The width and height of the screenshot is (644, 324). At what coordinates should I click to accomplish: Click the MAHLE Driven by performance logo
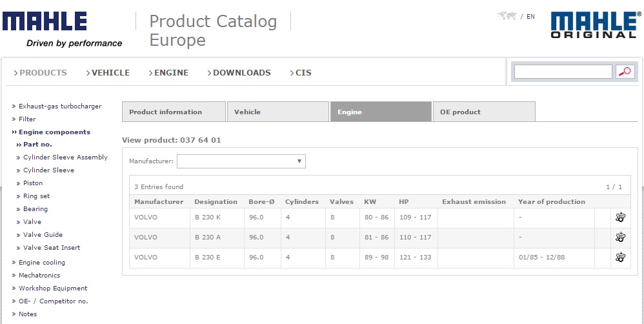point(62,29)
